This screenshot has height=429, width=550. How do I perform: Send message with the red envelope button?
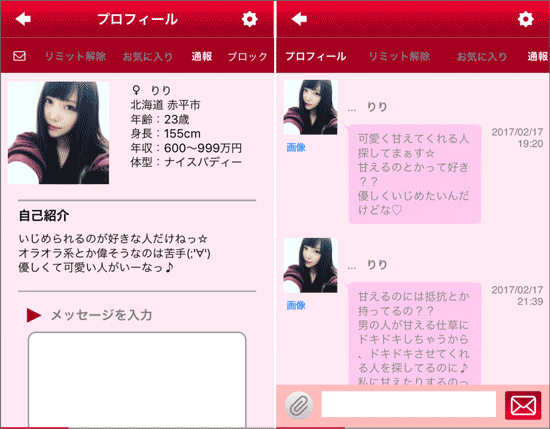523,405
